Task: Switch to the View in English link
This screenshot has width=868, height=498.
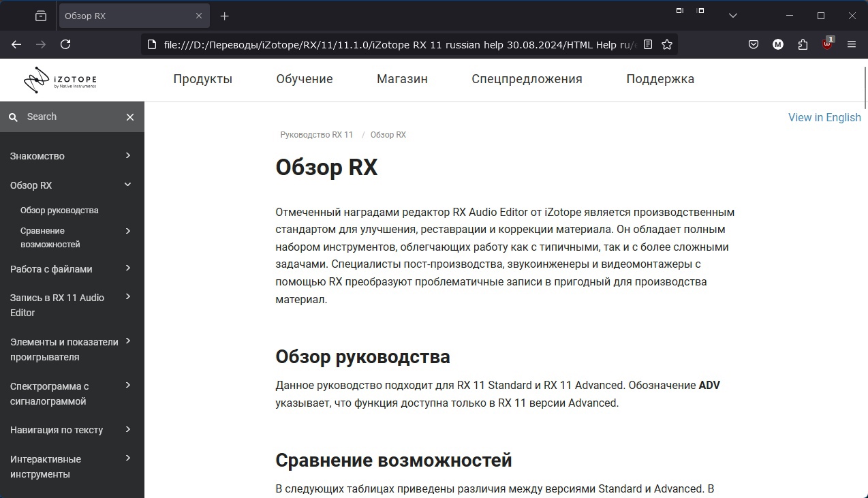Action: pyautogui.click(x=824, y=117)
